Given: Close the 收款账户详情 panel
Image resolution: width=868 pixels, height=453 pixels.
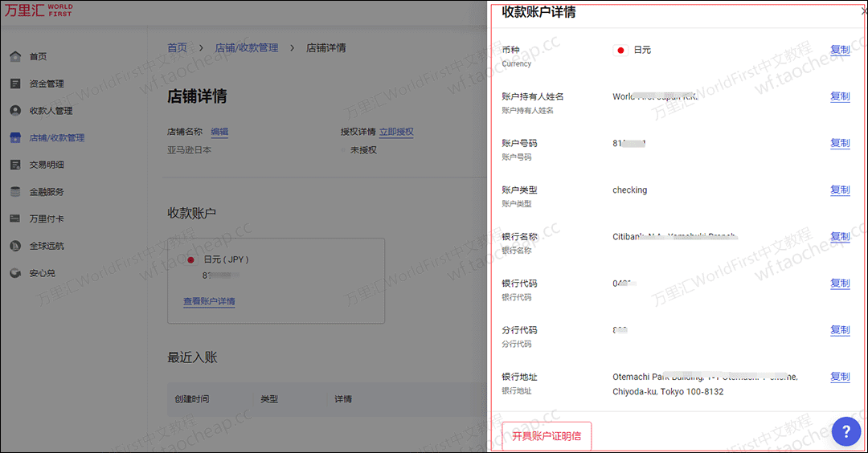Looking at the screenshot, I should pos(864,10).
